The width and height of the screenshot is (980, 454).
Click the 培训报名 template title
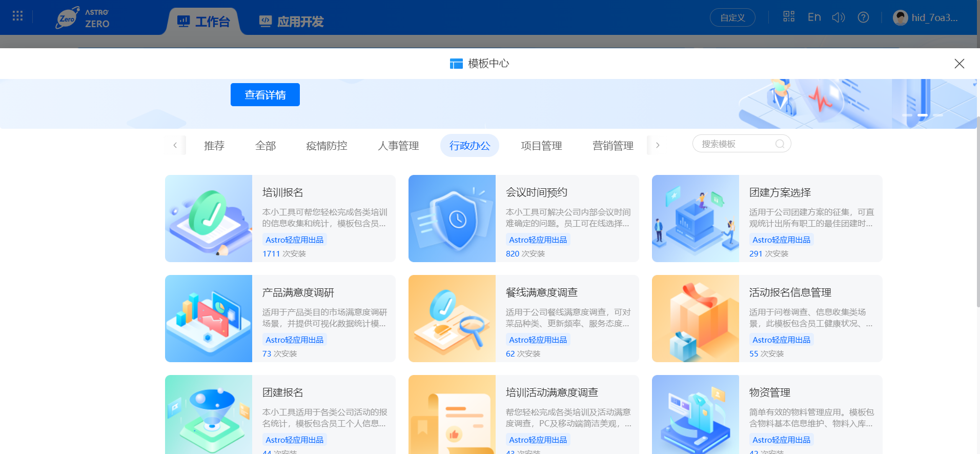click(x=283, y=192)
